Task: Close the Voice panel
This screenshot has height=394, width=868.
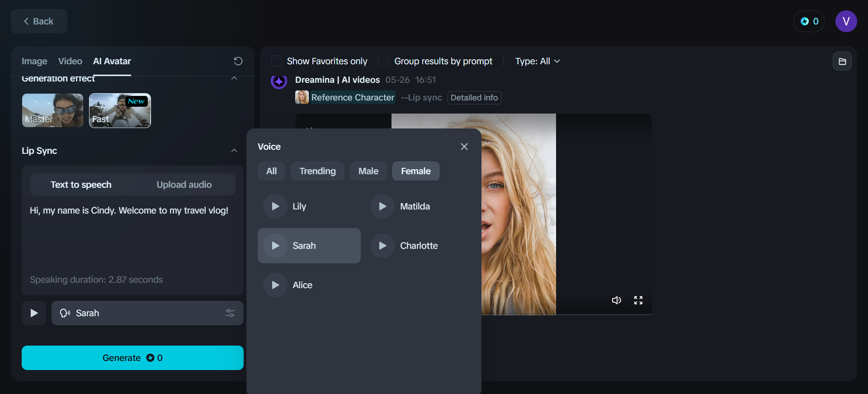Action: point(464,147)
